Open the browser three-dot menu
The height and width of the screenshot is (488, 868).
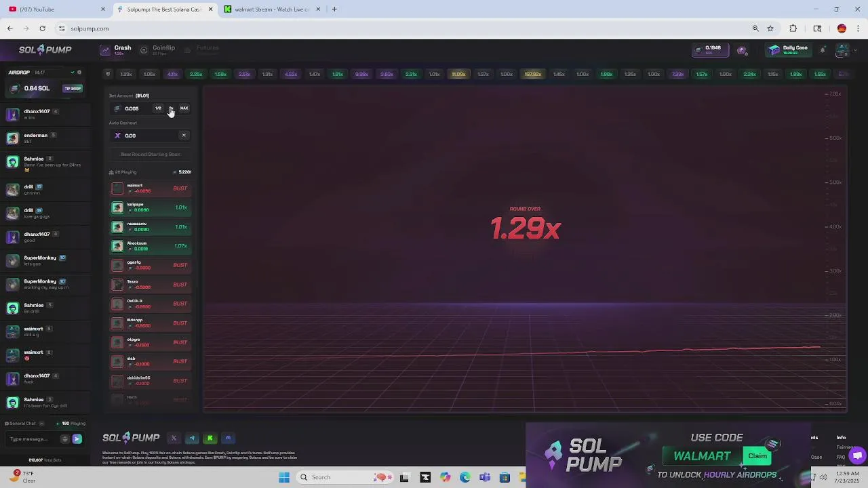pyautogui.click(x=858, y=28)
